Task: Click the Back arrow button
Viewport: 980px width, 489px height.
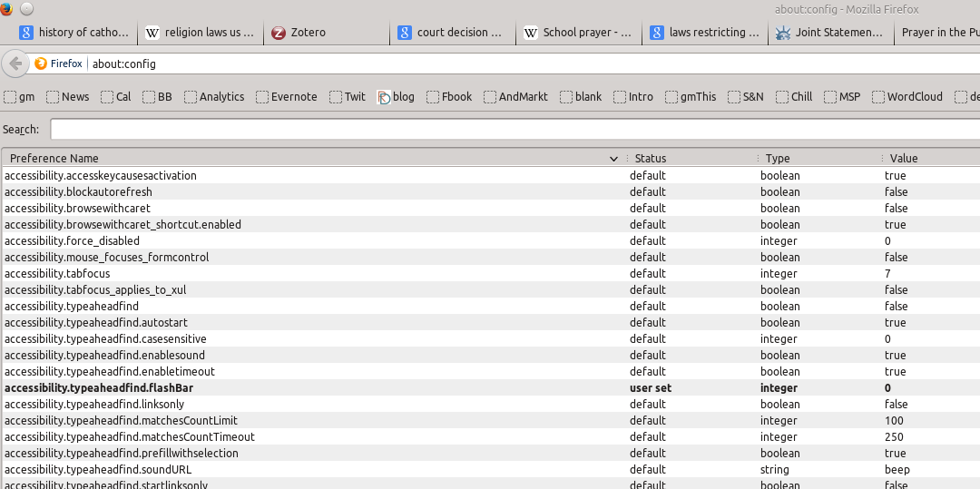Action: [15, 64]
